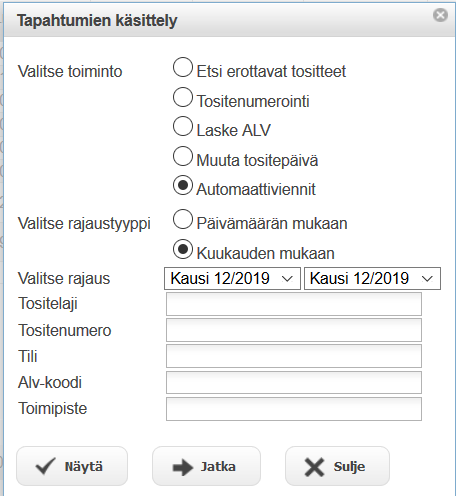This screenshot has width=456, height=496.
Task: Close the Tapahtumien käsittely dialog
Action: [x=440, y=15]
